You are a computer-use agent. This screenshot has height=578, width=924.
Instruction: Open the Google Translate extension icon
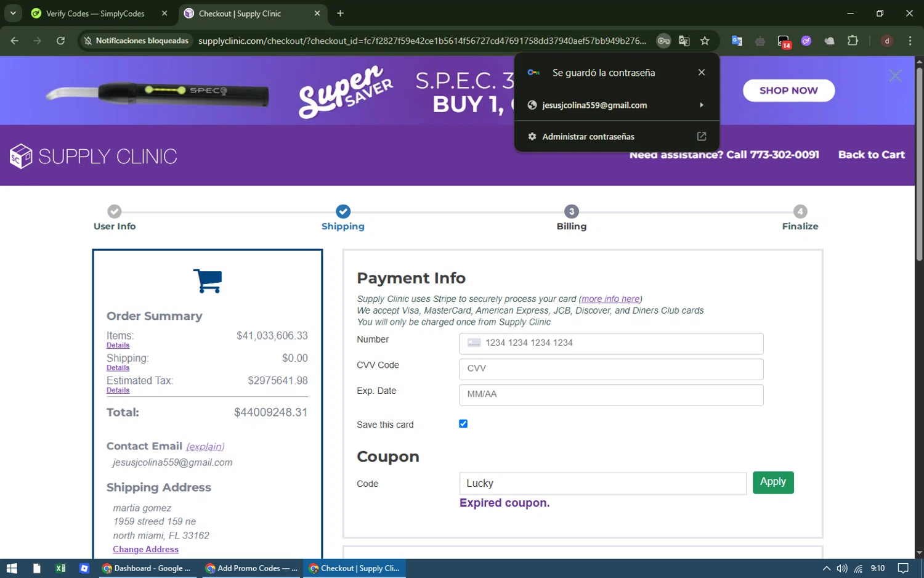click(x=737, y=41)
